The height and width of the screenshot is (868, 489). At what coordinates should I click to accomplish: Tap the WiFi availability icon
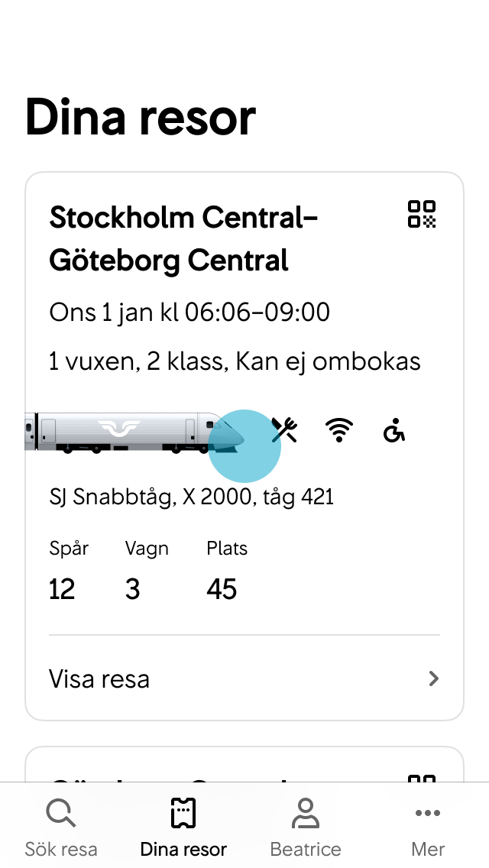point(337,430)
